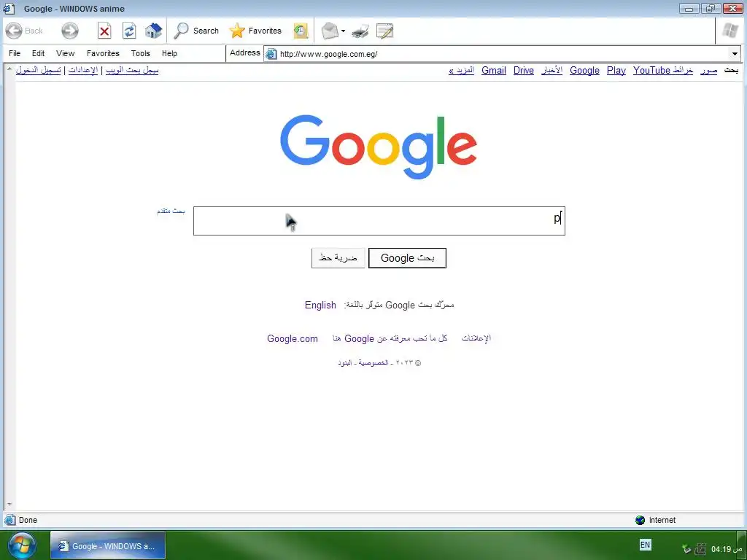Viewport: 747px width, 560px height.
Task: Open the File menu
Action: (x=15, y=53)
